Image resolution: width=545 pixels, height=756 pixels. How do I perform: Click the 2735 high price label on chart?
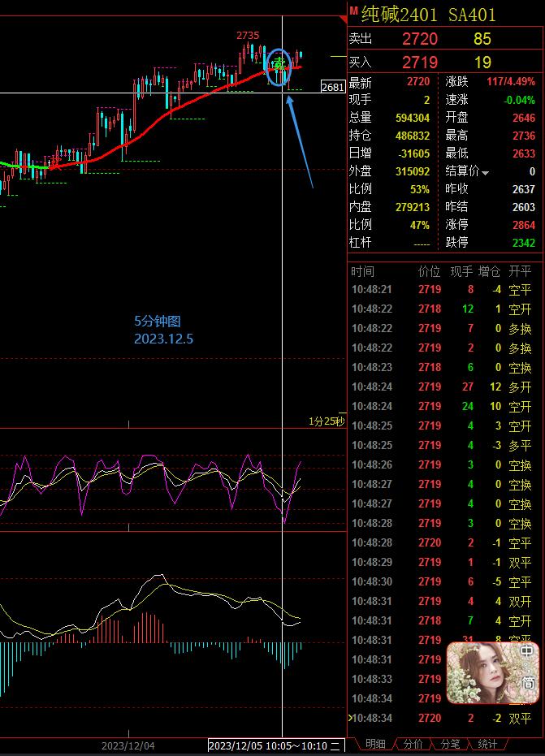[x=248, y=35]
